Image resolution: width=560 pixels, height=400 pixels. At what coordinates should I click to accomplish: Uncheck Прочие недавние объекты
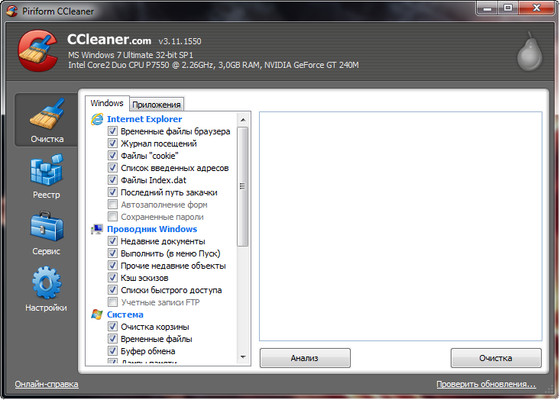pyautogui.click(x=112, y=265)
